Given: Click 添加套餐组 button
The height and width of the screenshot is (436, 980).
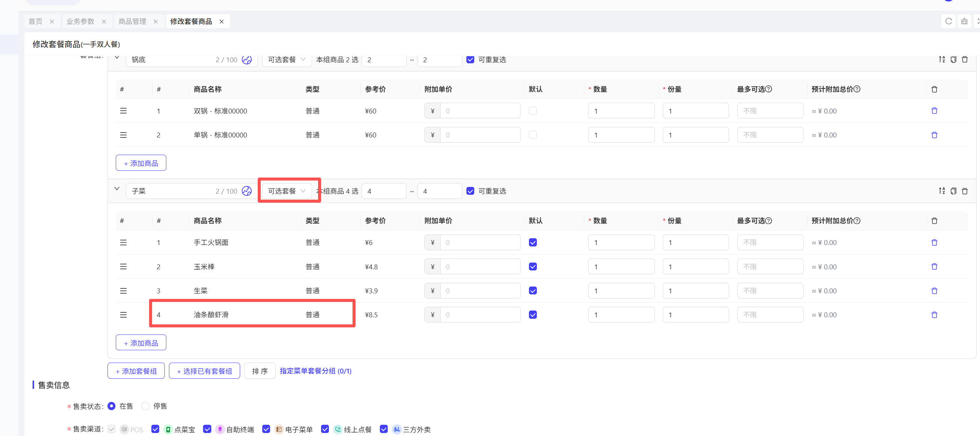Looking at the screenshot, I should [x=136, y=371].
